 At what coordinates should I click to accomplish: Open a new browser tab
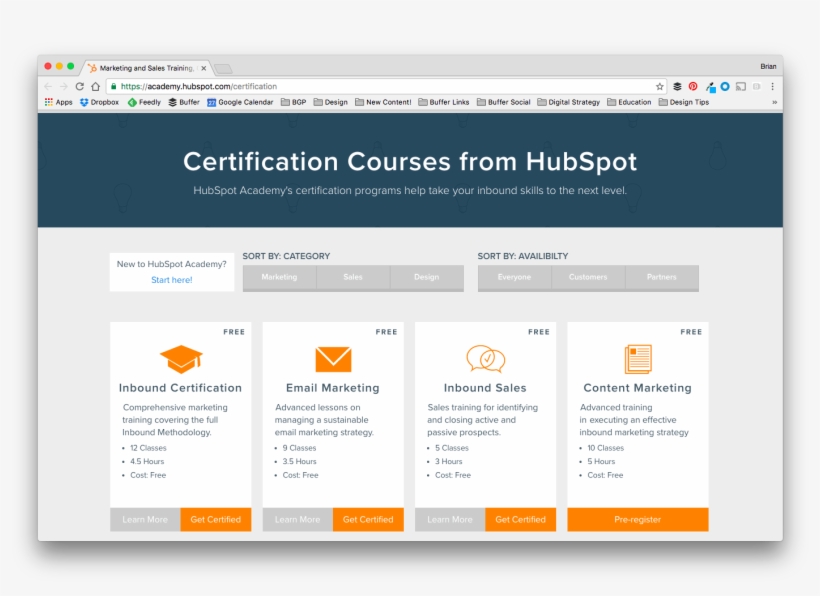coord(223,68)
